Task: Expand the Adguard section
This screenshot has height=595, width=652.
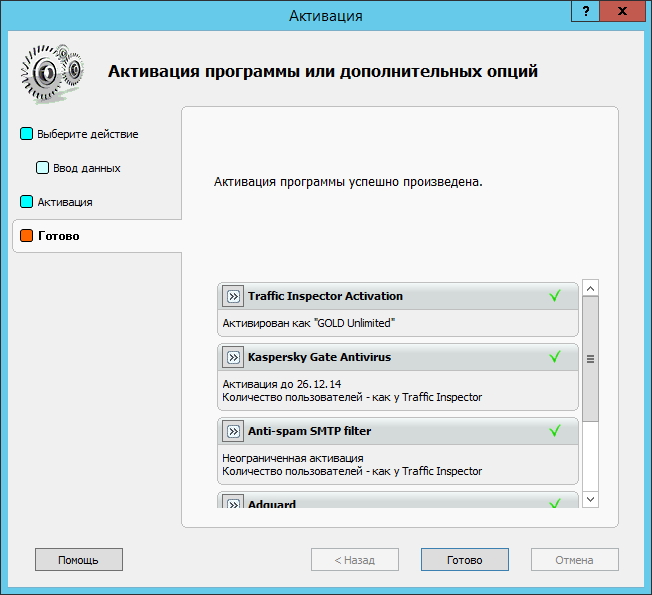Action: [233, 502]
